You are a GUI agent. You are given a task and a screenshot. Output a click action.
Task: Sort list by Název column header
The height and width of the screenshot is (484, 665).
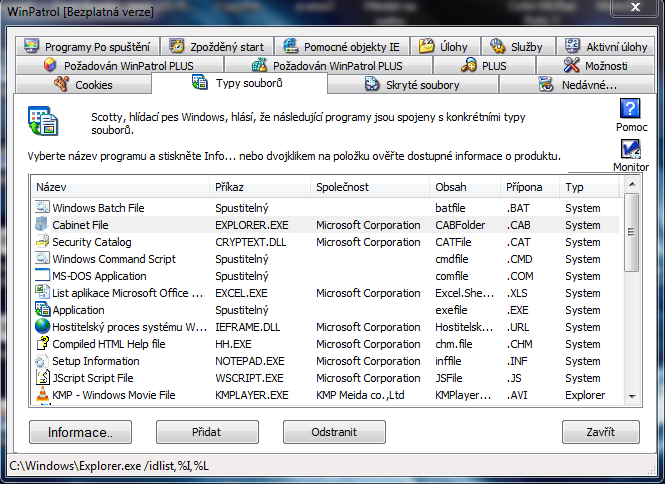(120, 187)
